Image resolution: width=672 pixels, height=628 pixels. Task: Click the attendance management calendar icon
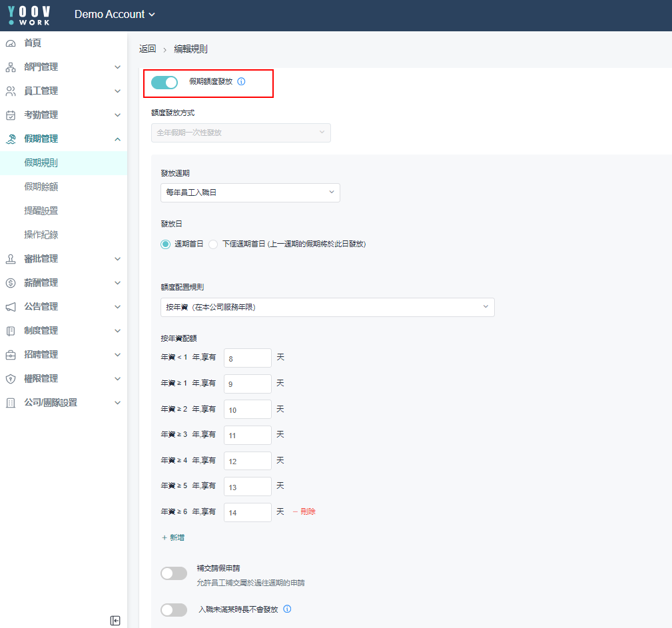tap(11, 115)
